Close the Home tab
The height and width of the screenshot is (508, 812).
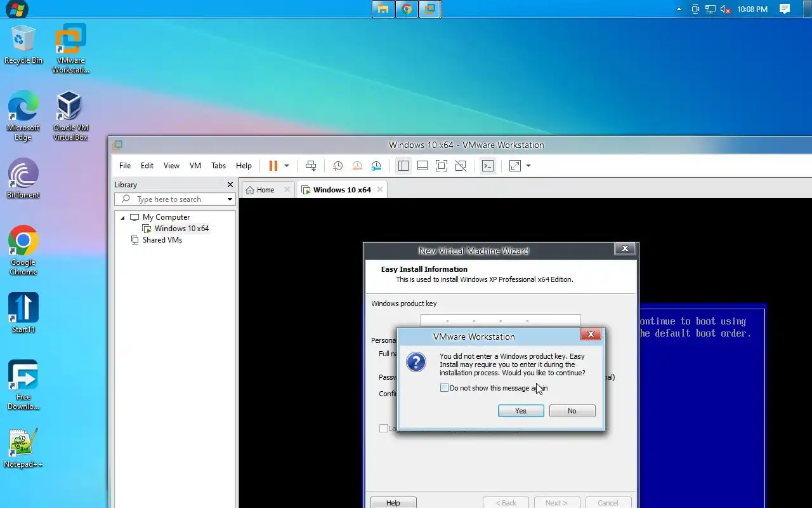[287, 190]
